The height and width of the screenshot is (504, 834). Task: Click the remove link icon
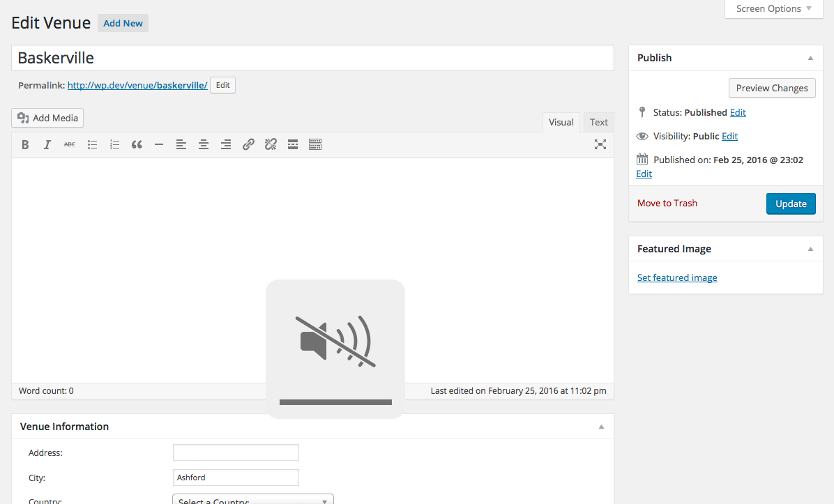pyautogui.click(x=271, y=145)
